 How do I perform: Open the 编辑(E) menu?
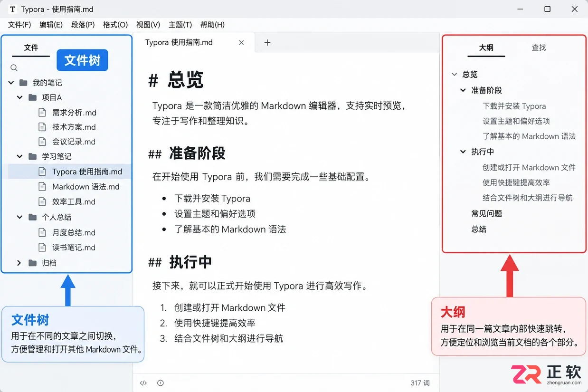(51, 25)
